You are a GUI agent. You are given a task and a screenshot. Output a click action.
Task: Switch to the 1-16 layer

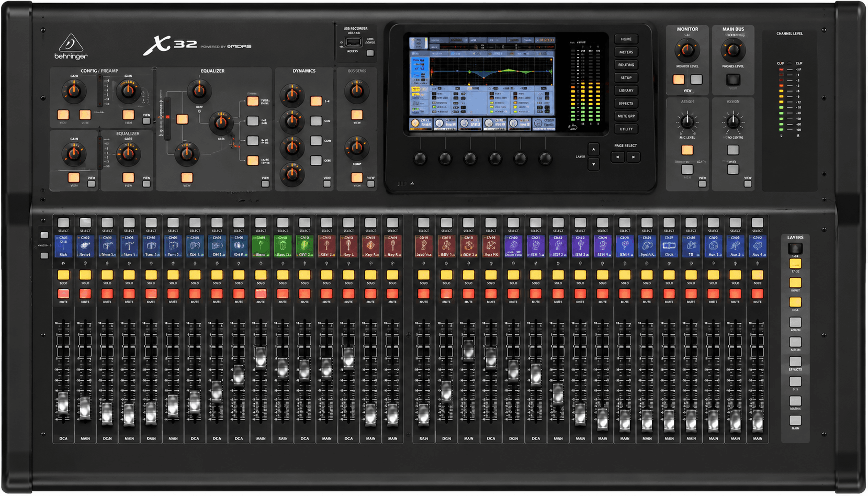tap(795, 249)
